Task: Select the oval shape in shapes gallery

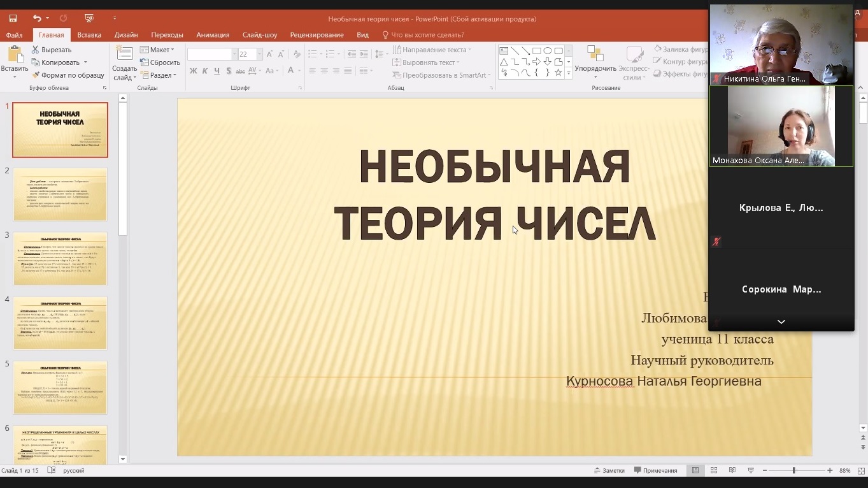Action: click(x=547, y=51)
